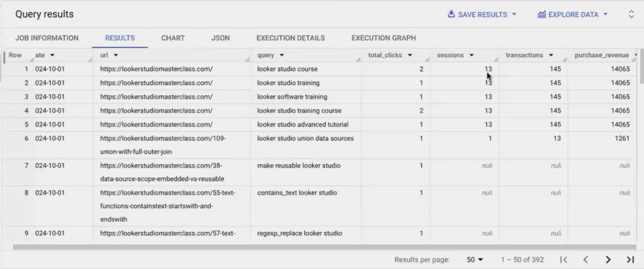Image resolution: width=644 pixels, height=269 pixels.
Task: Click the sessions column resize handle
Action: click(496, 60)
